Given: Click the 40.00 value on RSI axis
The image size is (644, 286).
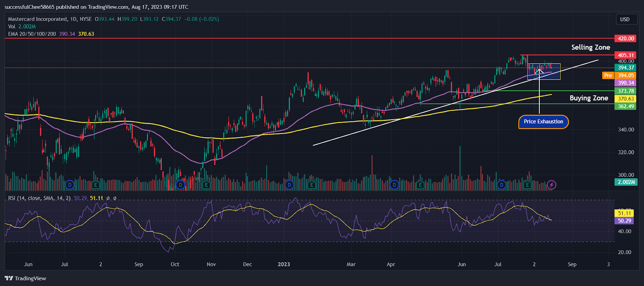Looking at the screenshot, I should pos(625,231).
